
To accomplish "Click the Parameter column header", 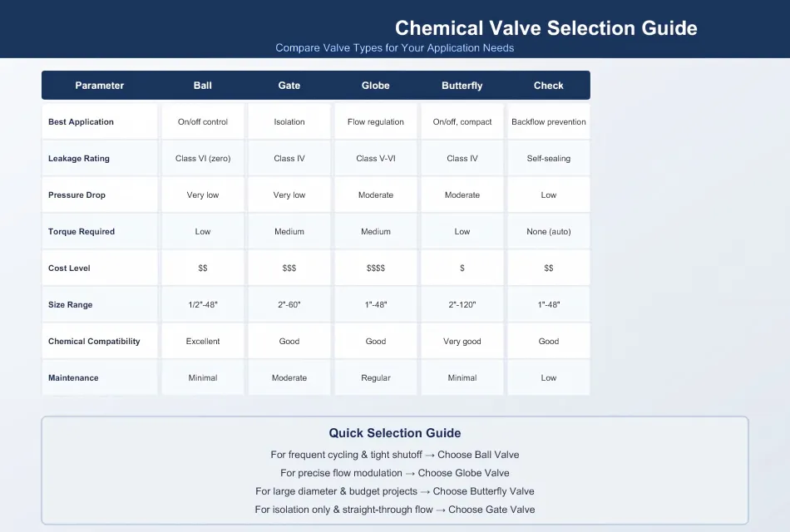I will tap(99, 86).
